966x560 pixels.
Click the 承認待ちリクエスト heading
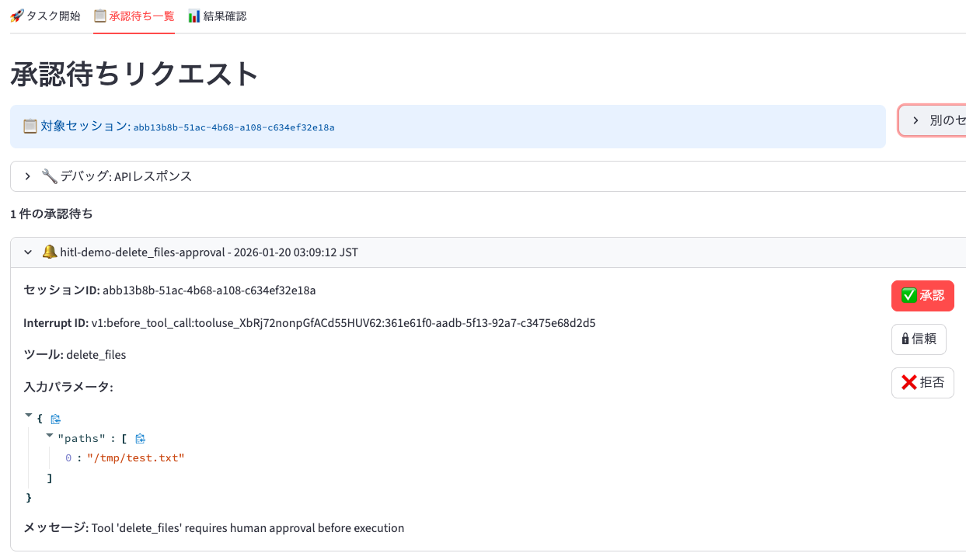click(134, 74)
